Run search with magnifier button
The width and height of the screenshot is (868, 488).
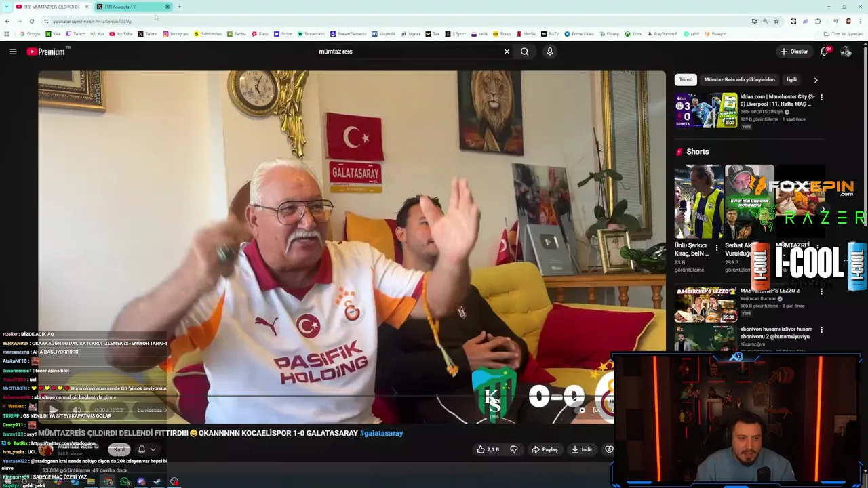click(524, 52)
